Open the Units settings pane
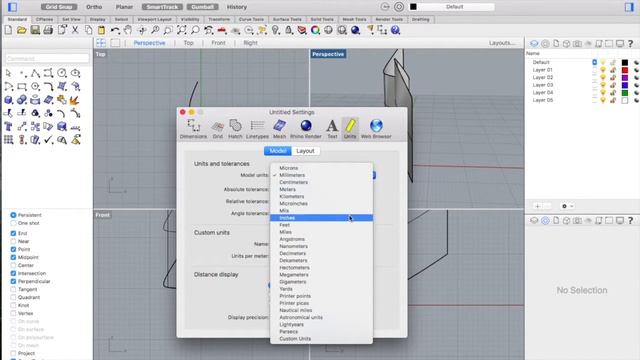Image resolution: width=640 pixels, height=360 pixels. (350, 129)
